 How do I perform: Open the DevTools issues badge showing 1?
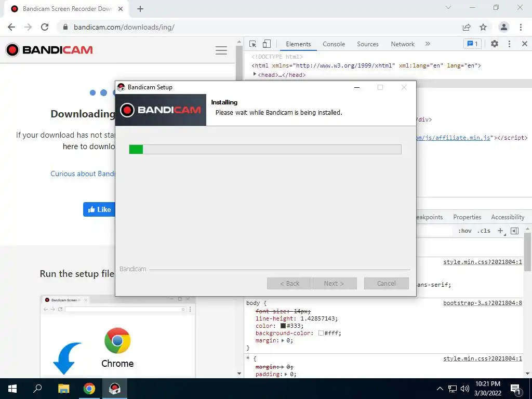(x=472, y=44)
